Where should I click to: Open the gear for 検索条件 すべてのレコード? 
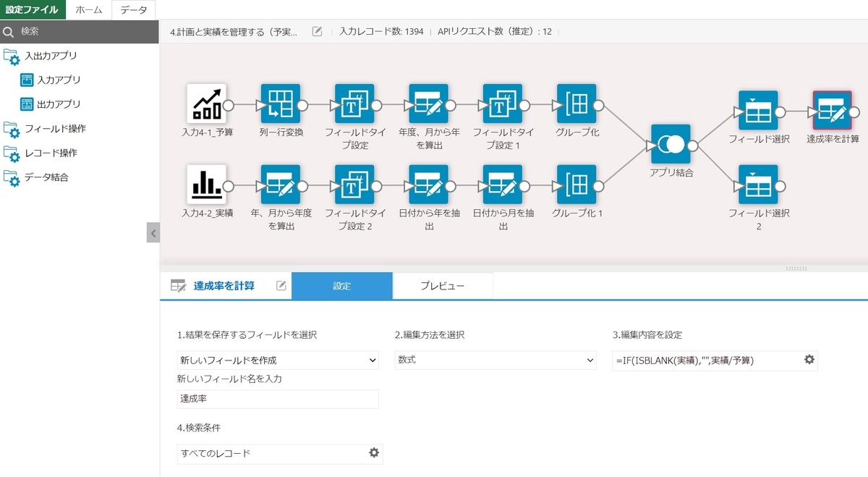373,453
